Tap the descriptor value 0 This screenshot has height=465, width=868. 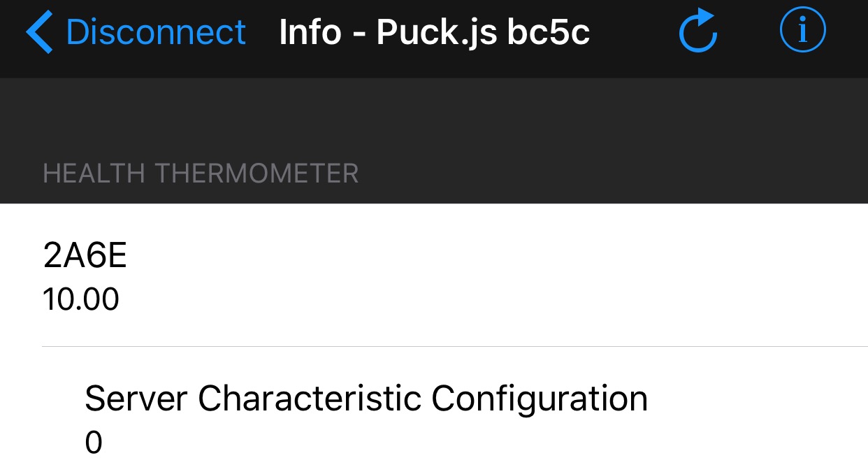click(94, 443)
